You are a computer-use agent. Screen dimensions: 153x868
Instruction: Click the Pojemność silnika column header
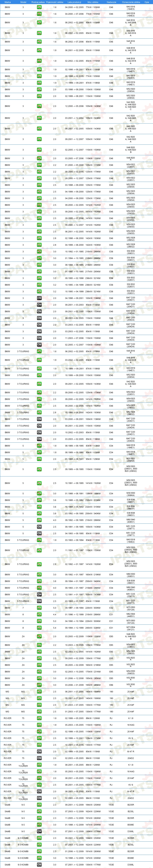click(x=55, y=2)
